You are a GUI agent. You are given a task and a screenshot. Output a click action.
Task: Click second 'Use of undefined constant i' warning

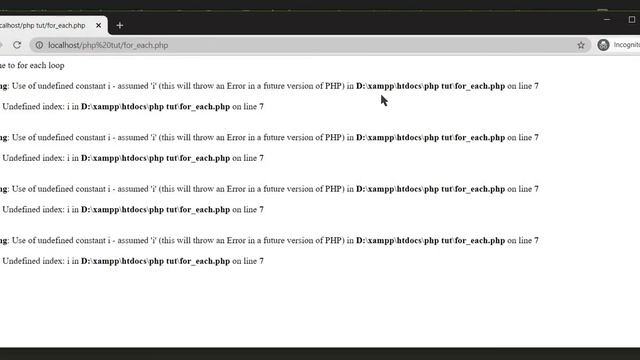[269, 138]
